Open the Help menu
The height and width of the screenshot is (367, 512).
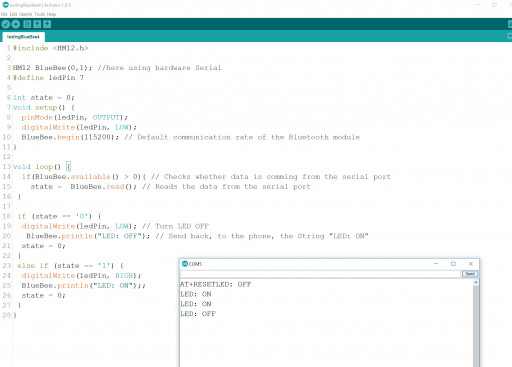[x=51, y=14]
